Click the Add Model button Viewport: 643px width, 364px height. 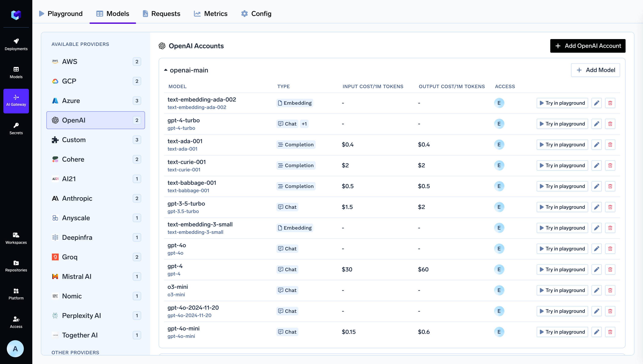[x=595, y=70]
